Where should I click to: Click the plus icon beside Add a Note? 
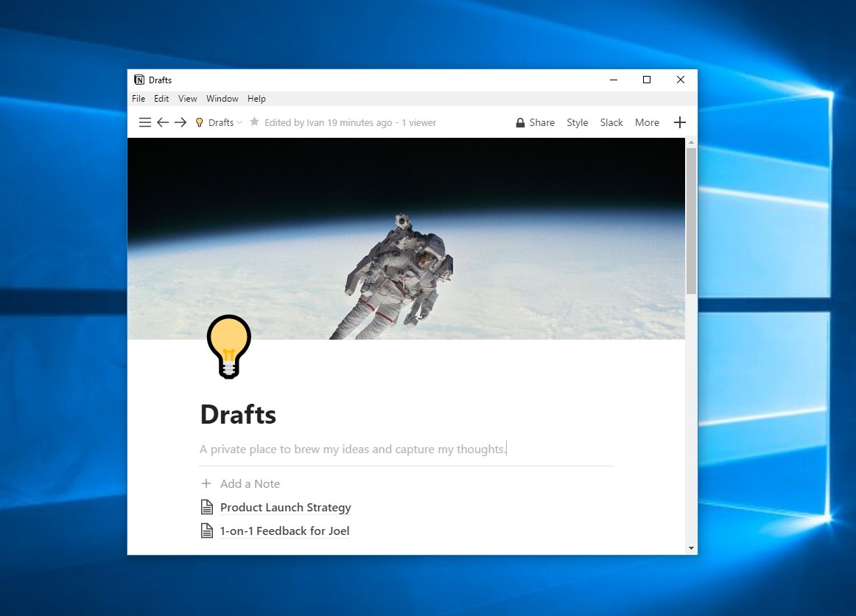point(206,483)
